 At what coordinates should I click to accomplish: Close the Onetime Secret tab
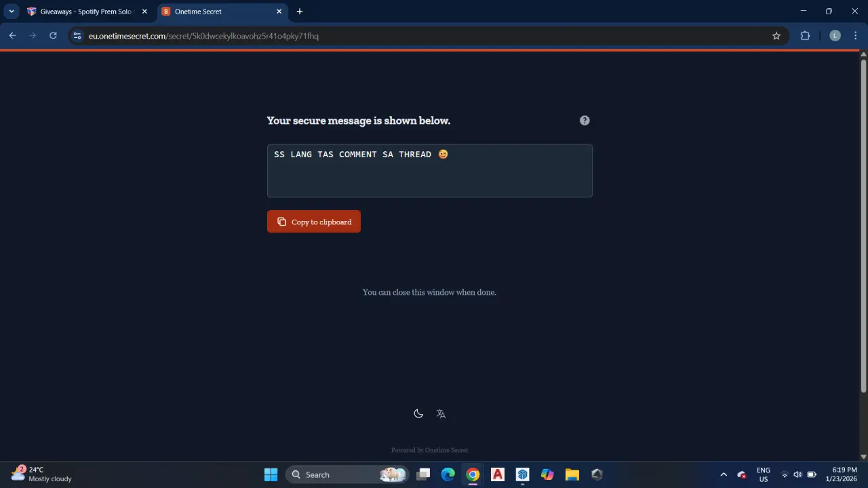coord(279,12)
